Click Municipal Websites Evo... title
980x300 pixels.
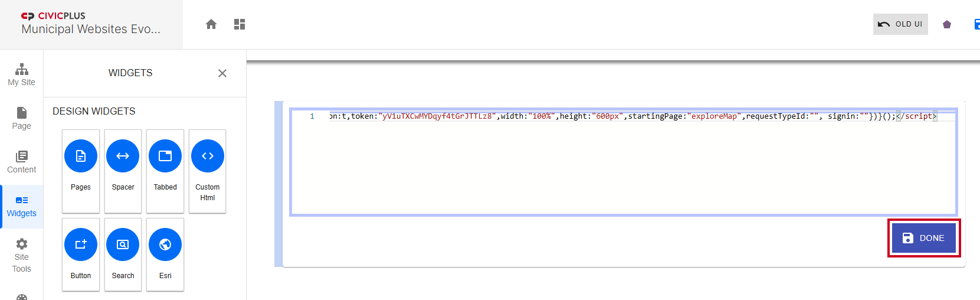[x=91, y=29]
